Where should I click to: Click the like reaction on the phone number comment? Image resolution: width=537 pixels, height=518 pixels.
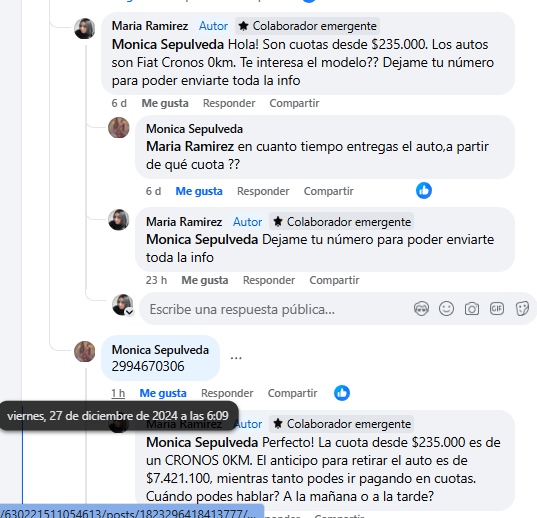[342, 393]
